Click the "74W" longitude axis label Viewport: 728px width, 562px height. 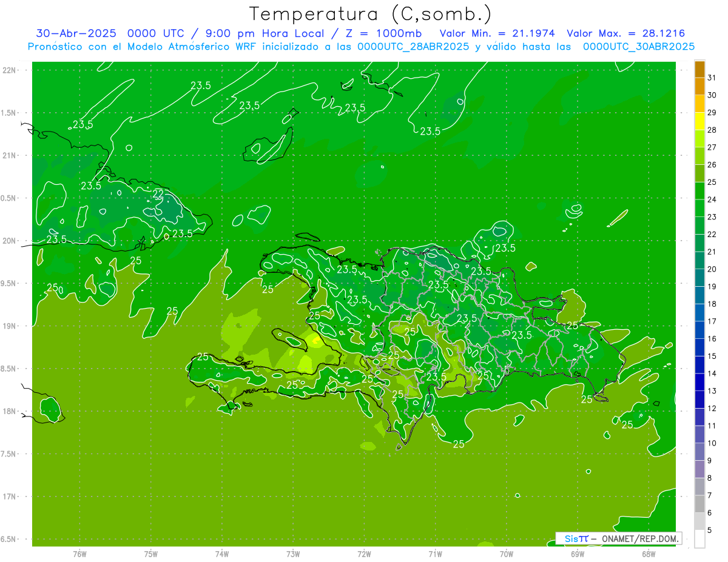[x=222, y=554]
